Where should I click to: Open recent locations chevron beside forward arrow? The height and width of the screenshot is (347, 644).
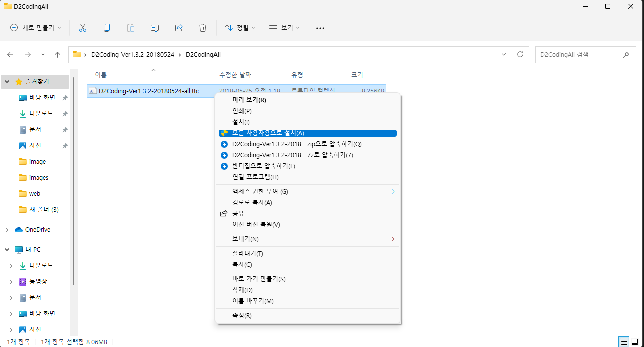(x=43, y=54)
